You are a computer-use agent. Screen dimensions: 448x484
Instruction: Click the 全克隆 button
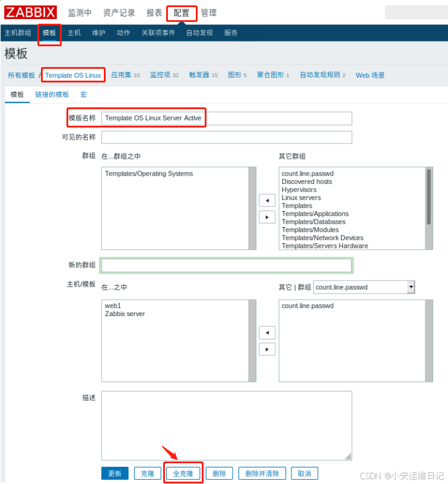coord(183,473)
